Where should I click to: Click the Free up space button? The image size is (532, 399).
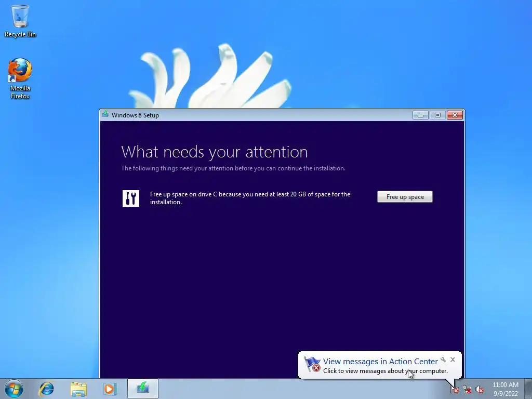pyautogui.click(x=405, y=197)
